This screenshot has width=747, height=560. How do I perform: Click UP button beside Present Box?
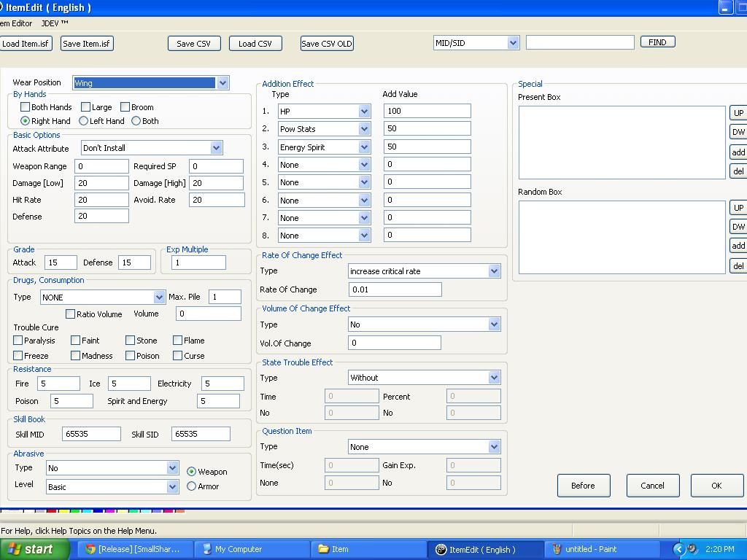click(738, 113)
